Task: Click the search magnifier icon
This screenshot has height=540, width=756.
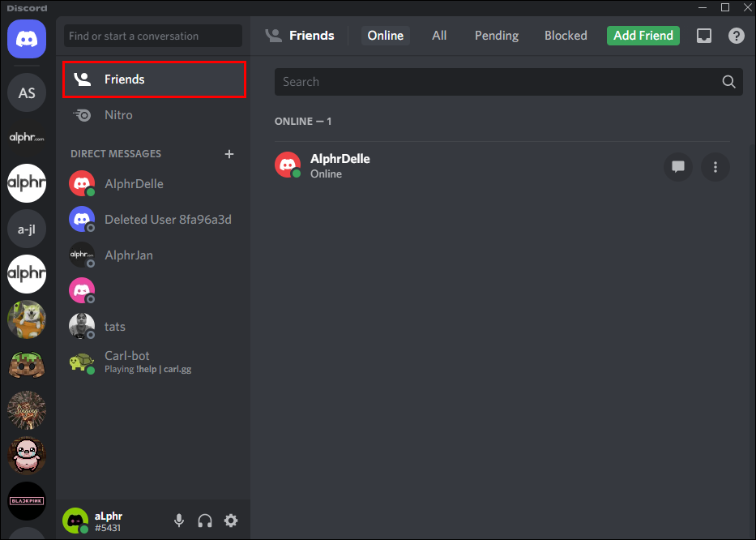Action: (728, 82)
